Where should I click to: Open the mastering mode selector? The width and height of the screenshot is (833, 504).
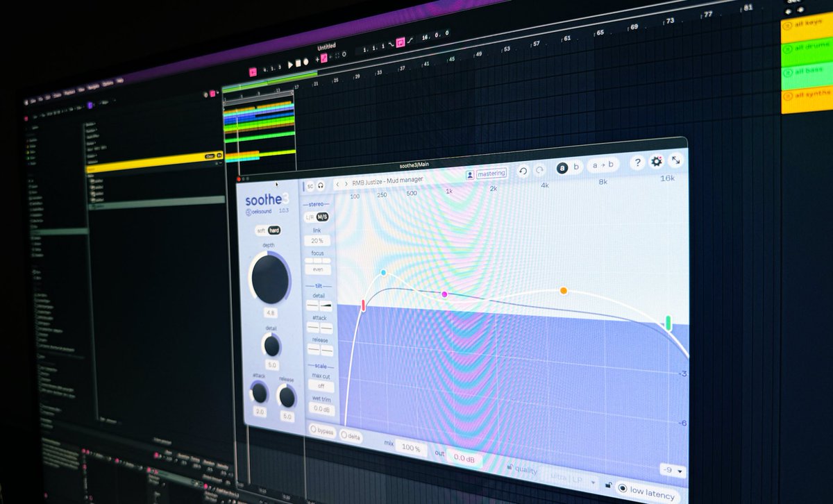point(491,173)
